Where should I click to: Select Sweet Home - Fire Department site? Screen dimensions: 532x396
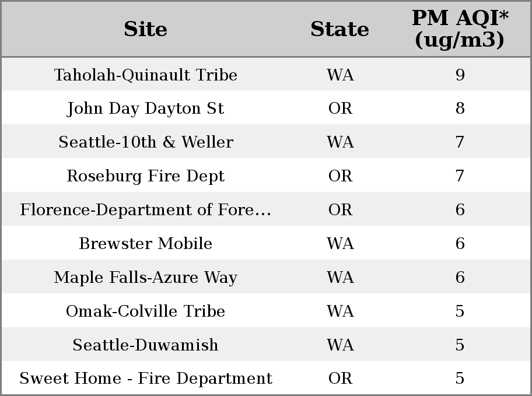pos(146,379)
